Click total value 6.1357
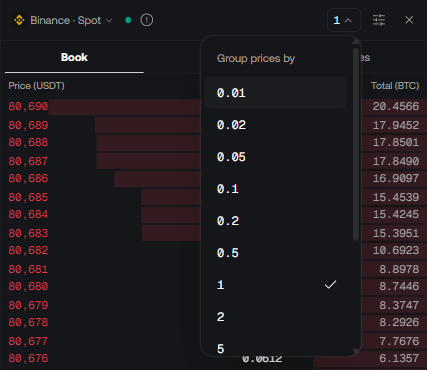427x370 pixels. (x=399, y=358)
